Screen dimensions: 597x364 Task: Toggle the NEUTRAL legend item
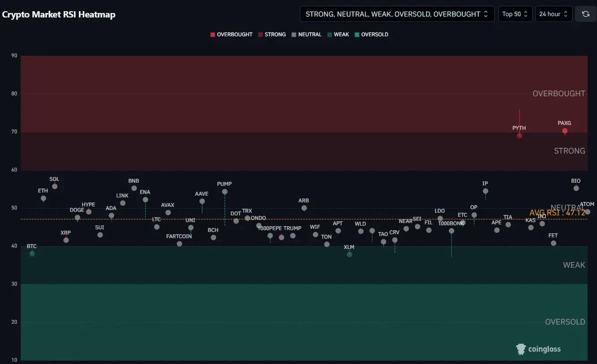click(x=306, y=34)
